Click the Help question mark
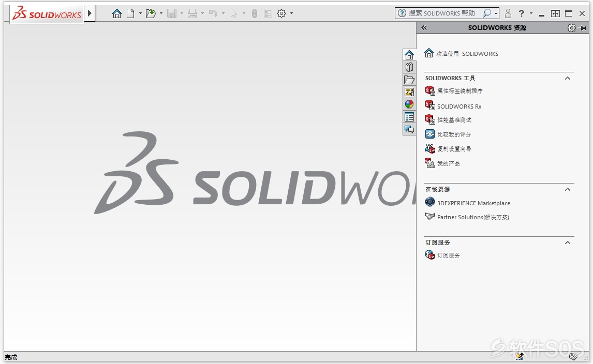 point(522,13)
